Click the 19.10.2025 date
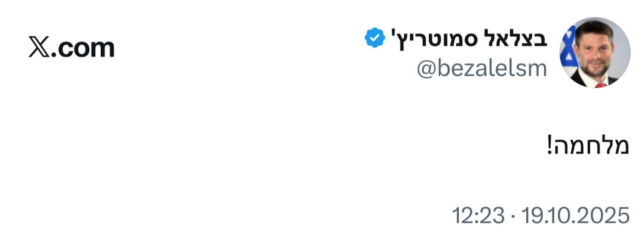 [x=575, y=215]
